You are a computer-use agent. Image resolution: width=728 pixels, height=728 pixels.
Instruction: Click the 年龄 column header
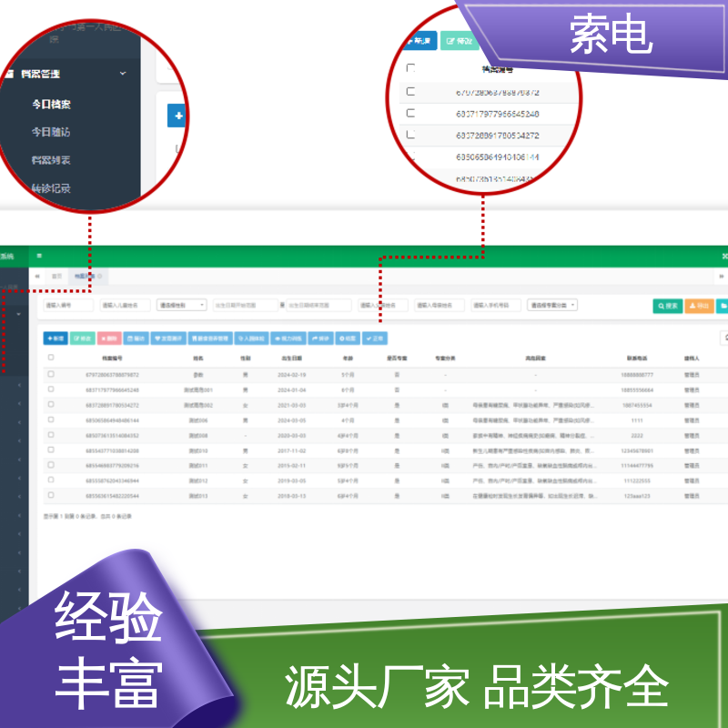click(348, 359)
